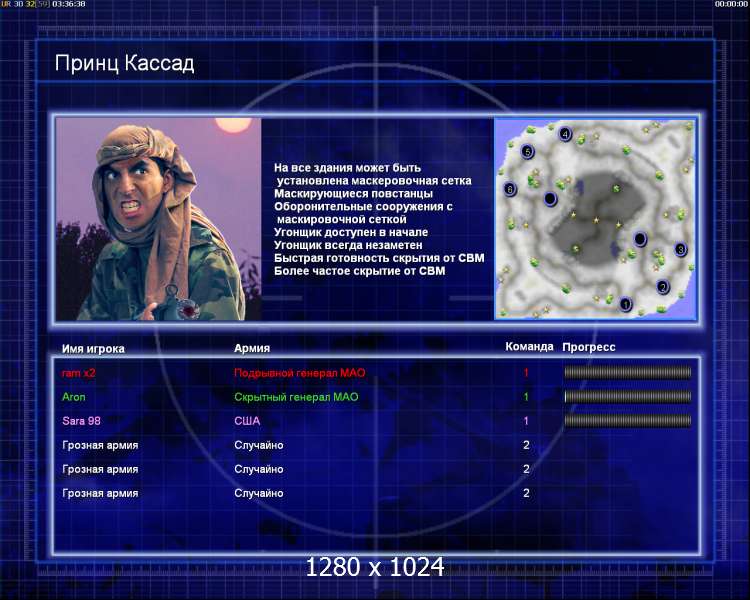Click 'На все здания может быть' line
Viewport: 750px width, 600px height.
[348, 168]
